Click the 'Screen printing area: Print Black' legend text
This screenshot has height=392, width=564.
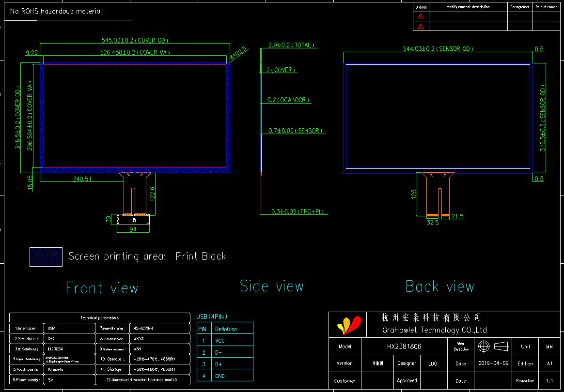(147, 256)
